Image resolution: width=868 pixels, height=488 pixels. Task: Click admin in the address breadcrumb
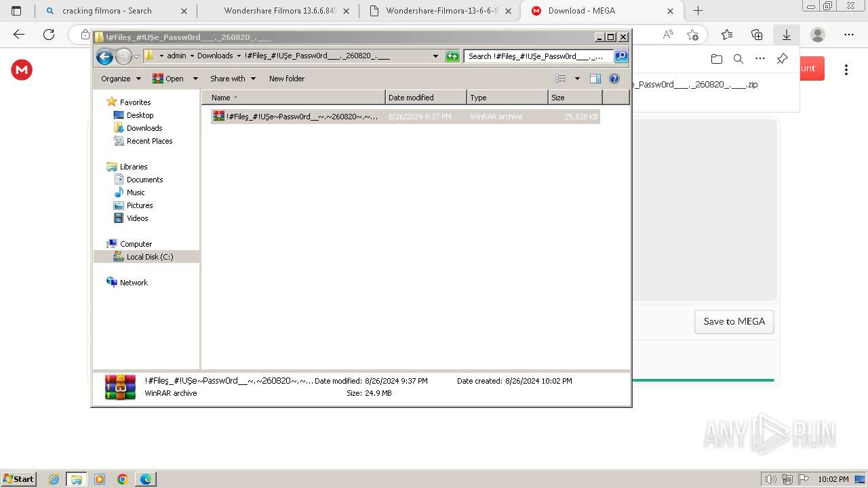(176, 56)
